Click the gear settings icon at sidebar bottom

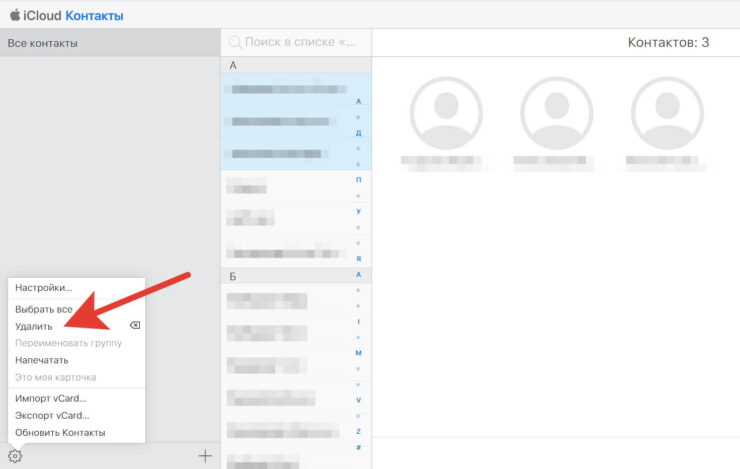pyautogui.click(x=15, y=457)
